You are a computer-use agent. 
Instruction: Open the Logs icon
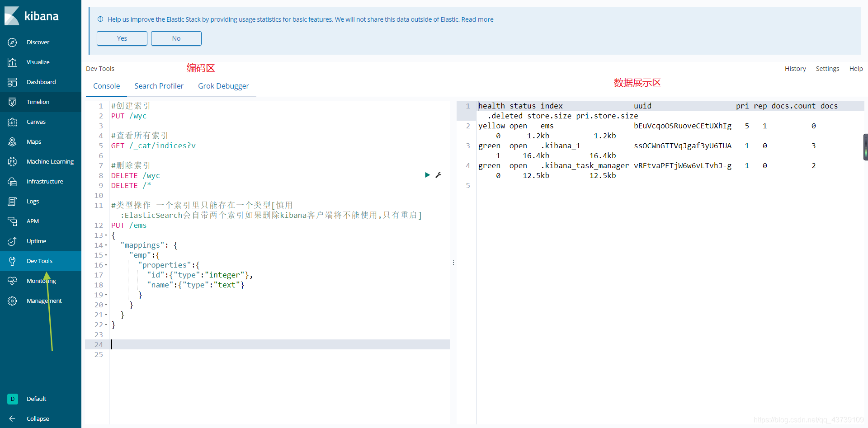(12, 201)
